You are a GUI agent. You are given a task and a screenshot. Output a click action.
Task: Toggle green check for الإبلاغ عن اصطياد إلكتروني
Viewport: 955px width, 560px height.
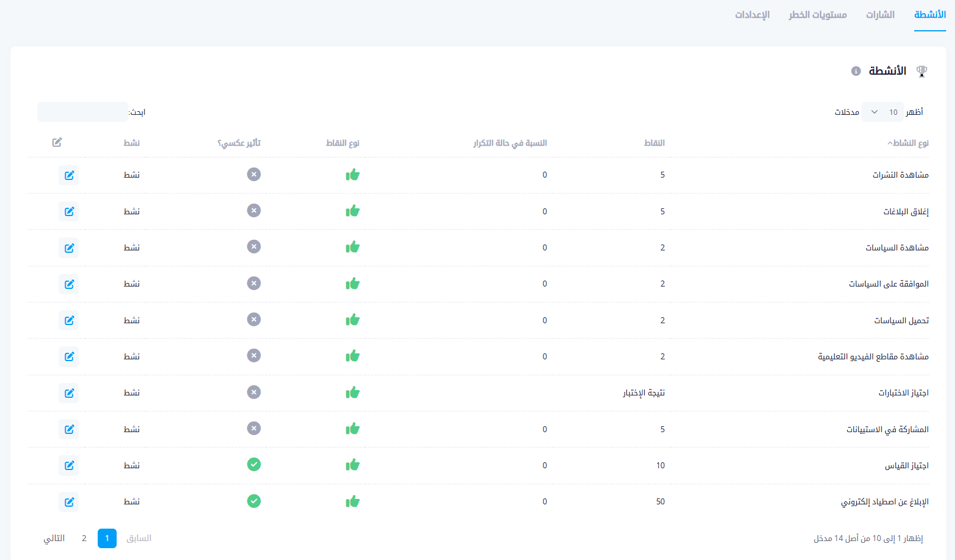point(254,501)
